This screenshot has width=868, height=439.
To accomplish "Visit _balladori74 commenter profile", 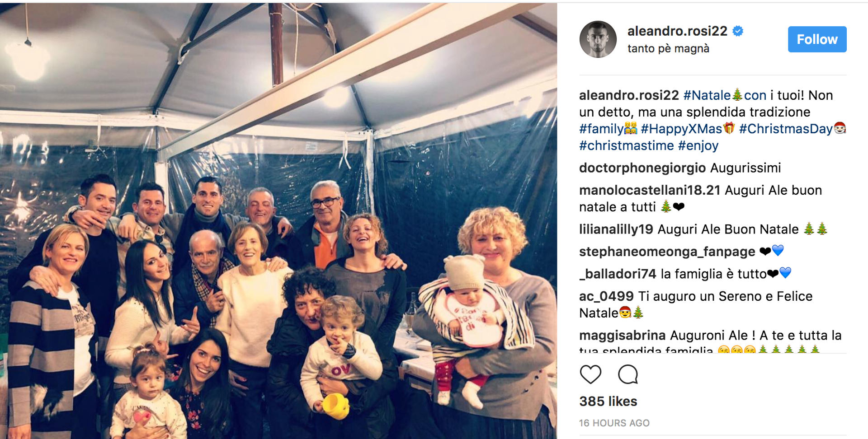I will (618, 274).
